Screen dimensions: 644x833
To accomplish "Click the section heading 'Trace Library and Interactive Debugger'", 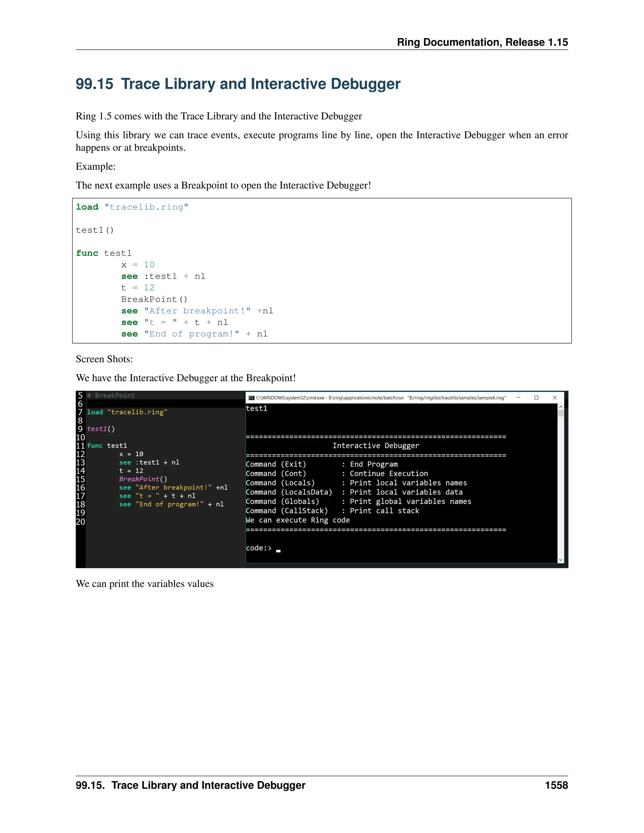I will (x=261, y=84).
